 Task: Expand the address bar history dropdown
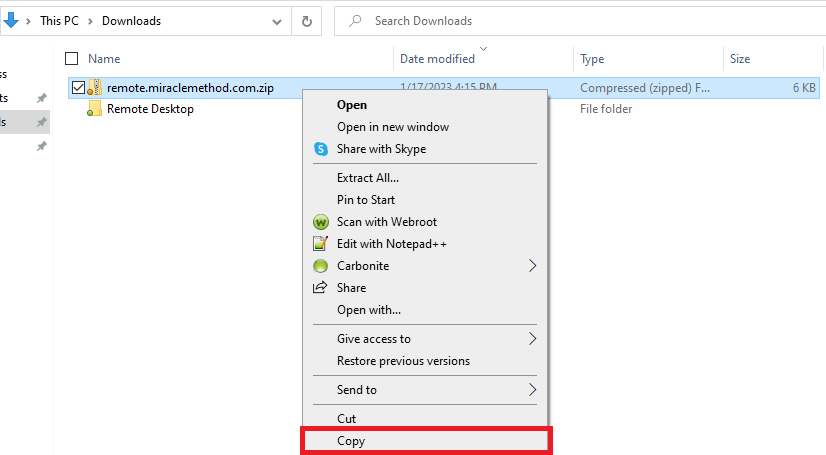point(275,21)
